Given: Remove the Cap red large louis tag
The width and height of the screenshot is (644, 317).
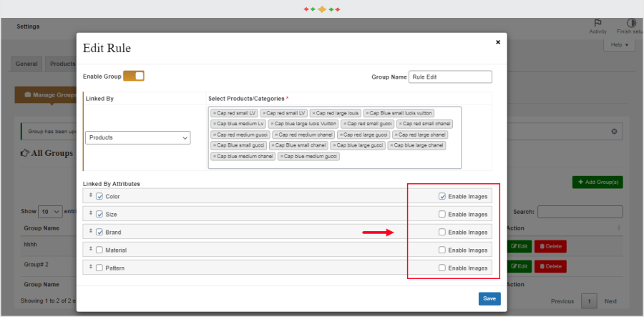Looking at the screenshot, I should point(314,113).
